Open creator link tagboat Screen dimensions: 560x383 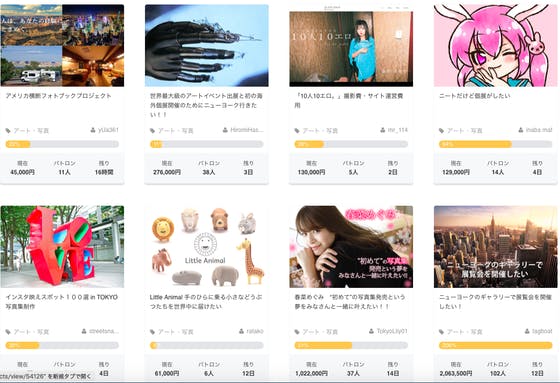click(x=542, y=331)
